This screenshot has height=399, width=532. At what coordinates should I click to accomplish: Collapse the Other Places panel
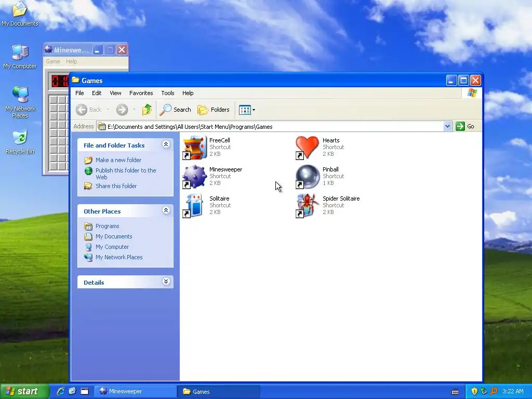click(x=166, y=210)
